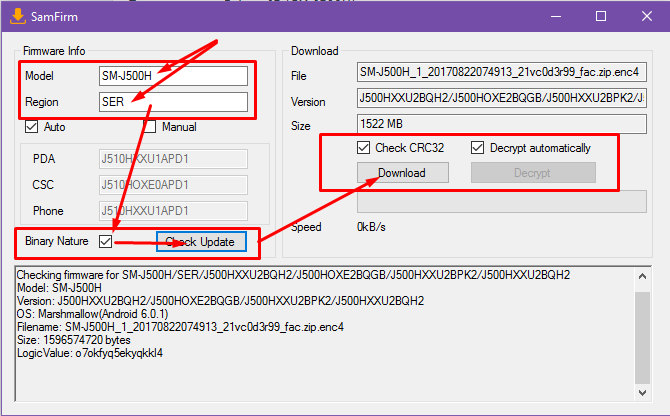670x416 pixels.
Task: Close the SamFirm window
Action: (x=647, y=16)
